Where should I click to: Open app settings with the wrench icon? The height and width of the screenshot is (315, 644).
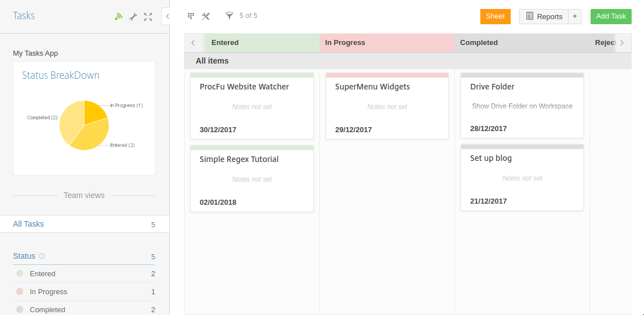[133, 17]
